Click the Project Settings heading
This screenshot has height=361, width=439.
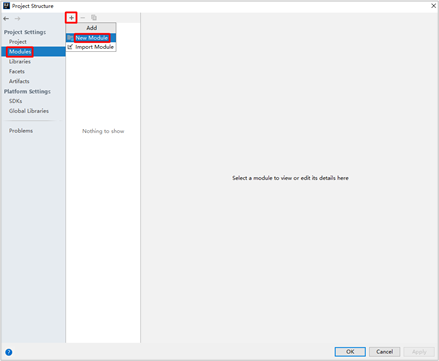pos(25,32)
